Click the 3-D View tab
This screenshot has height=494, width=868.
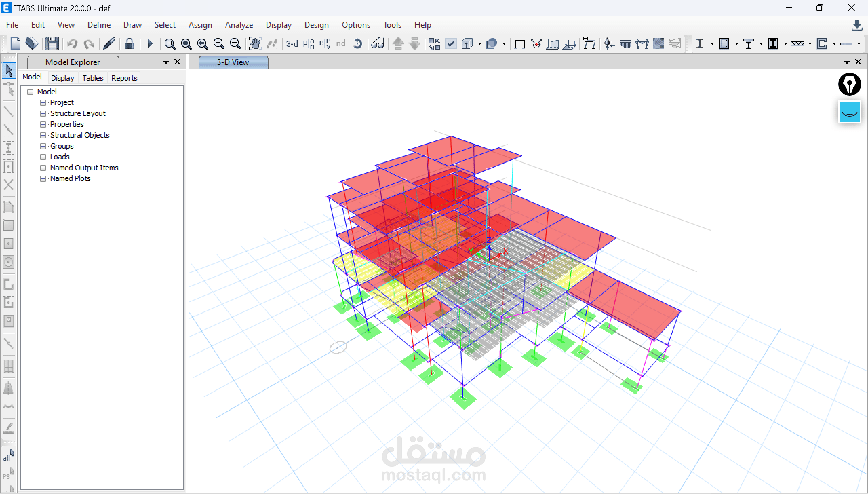click(233, 62)
